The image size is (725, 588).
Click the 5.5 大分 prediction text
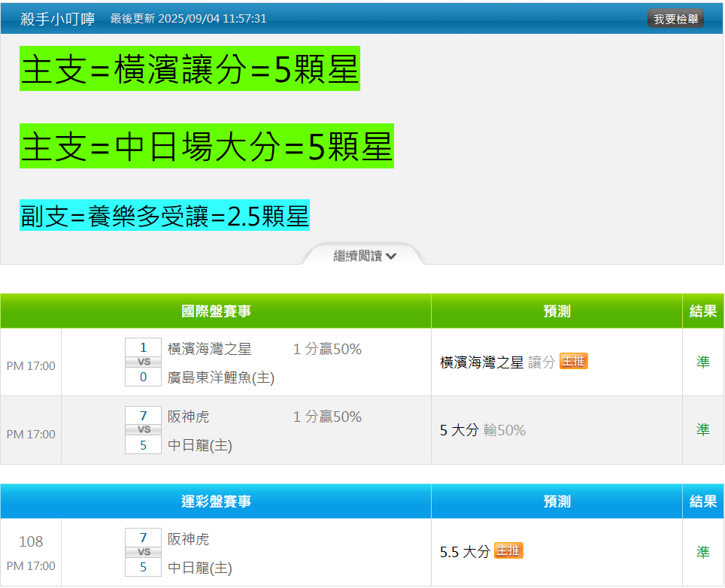pyautogui.click(x=465, y=551)
